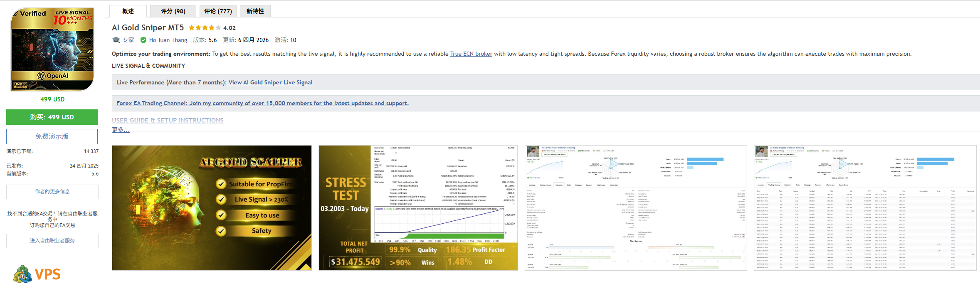Open the 新特性 what's new tab
This screenshot has height=294, width=980.
pyautogui.click(x=255, y=11)
